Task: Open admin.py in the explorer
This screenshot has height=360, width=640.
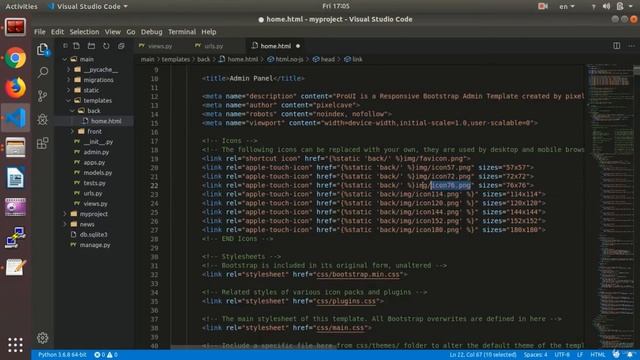Action: point(96,152)
